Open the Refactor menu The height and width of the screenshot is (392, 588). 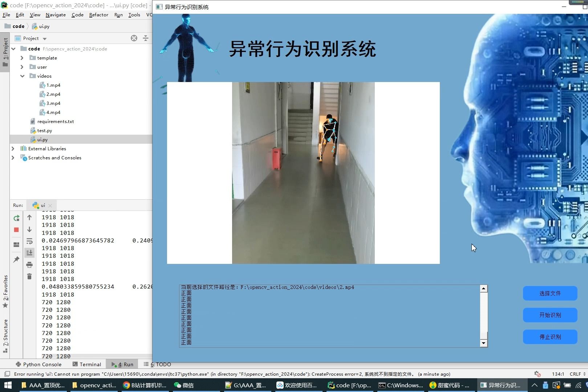(98, 15)
